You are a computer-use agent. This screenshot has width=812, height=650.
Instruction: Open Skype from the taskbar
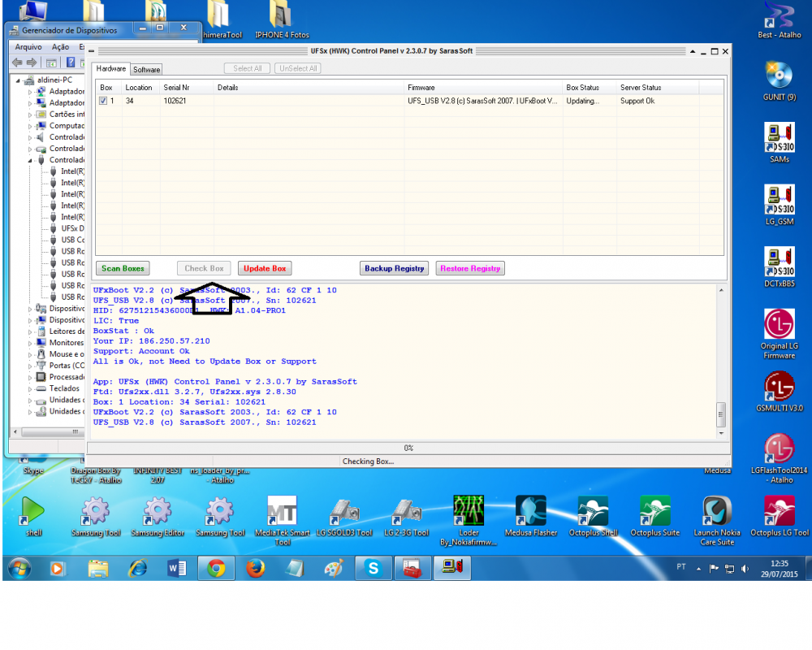(373, 568)
